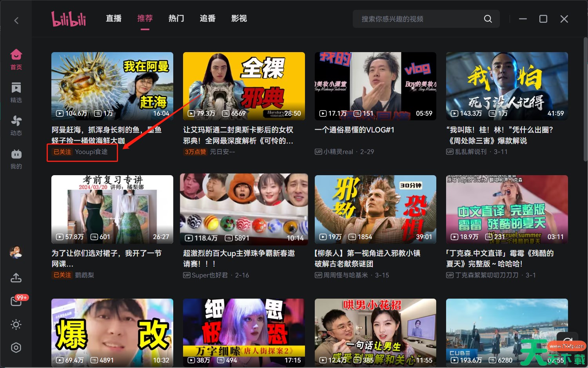Switch to the 影视 tab
The width and height of the screenshot is (588, 368).
pyautogui.click(x=239, y=18)
